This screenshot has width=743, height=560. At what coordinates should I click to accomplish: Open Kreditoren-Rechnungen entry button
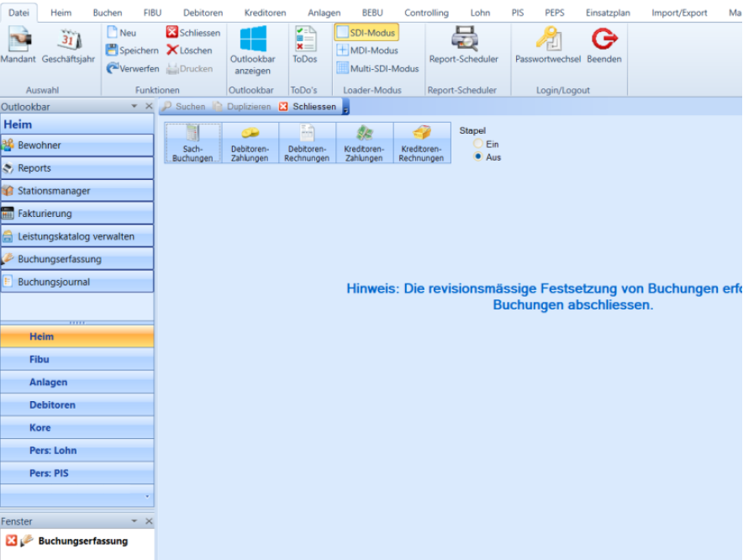coord(422,143)
